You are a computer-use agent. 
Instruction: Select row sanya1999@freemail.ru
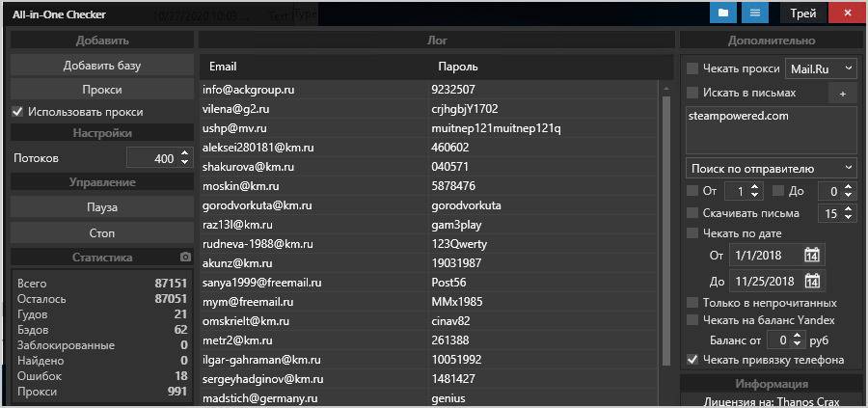coord(428,283)
